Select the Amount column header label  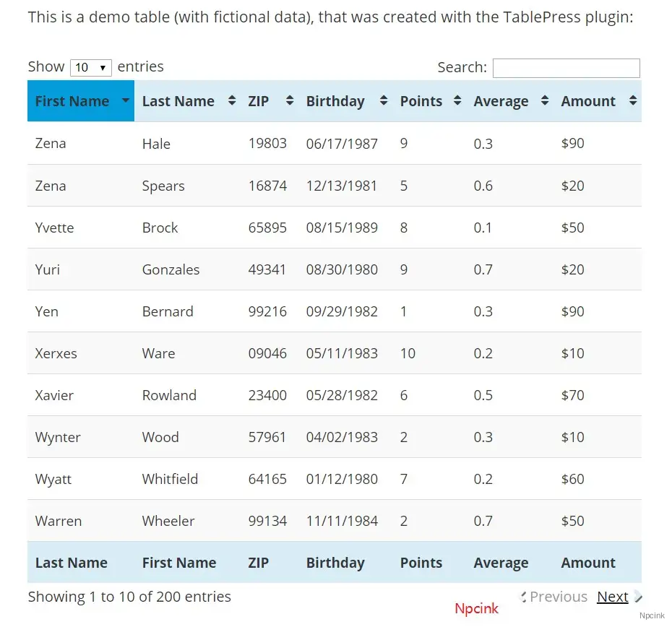pos(588,101)
